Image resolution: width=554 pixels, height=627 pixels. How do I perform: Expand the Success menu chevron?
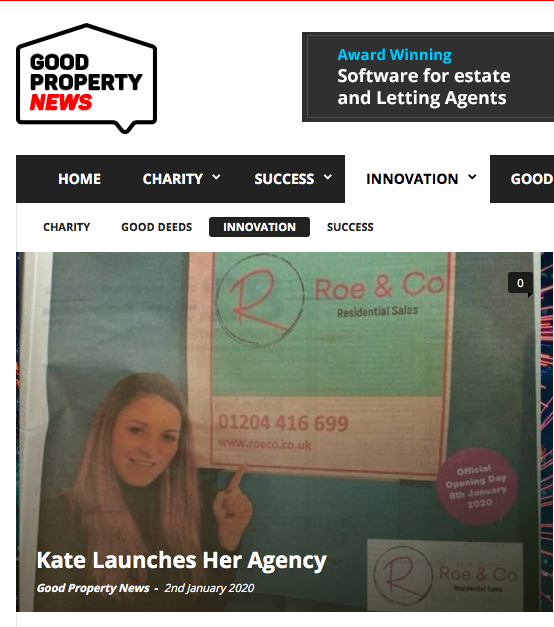(328, 177)
